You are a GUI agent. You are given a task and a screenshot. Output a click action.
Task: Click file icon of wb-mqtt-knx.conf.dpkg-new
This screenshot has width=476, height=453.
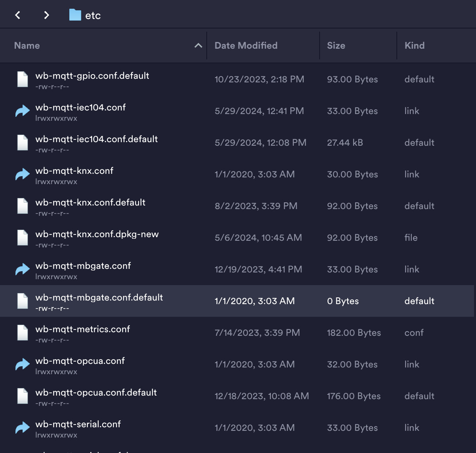[23, 238]
